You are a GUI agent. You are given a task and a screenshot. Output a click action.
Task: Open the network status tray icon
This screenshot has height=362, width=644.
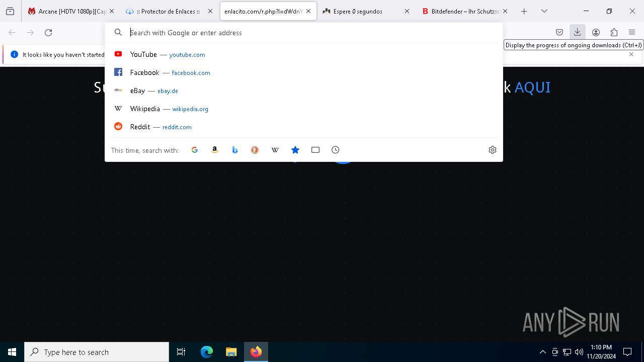point(567,352)
